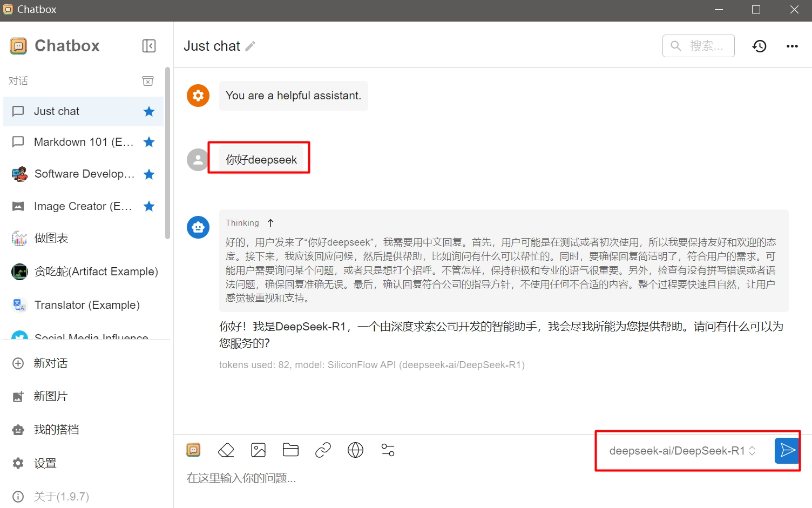
Task: Click the blue robot assistant avatar
Action: click(x=198, y=227)
